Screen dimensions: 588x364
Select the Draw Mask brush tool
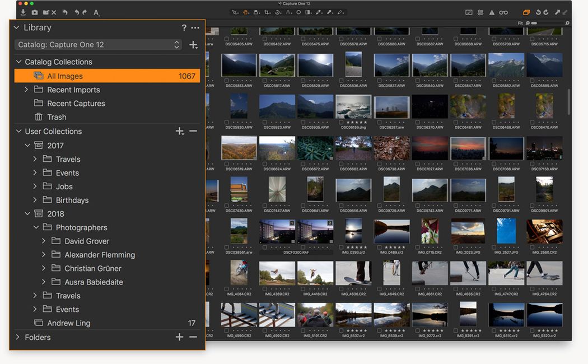(319, 12)
